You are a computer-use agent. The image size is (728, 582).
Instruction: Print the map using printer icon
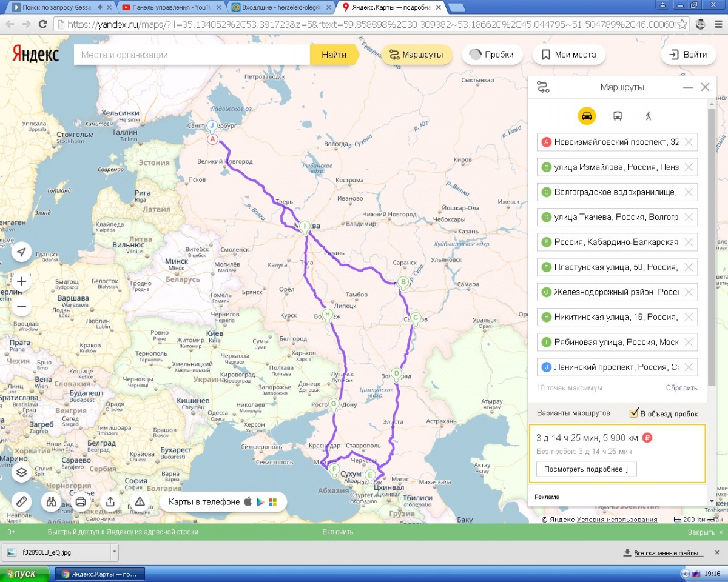click(81, 501)
